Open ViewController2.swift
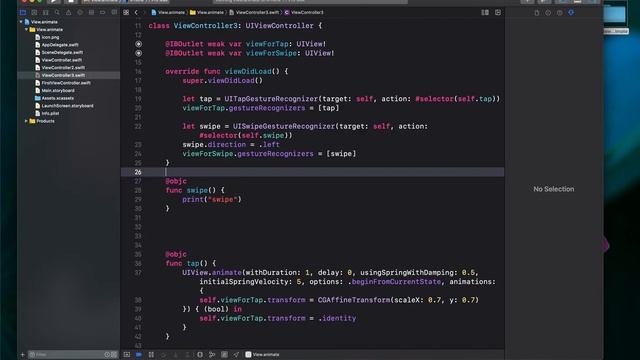This screenshot has height=360, width=640. click(x=60, y=68)
